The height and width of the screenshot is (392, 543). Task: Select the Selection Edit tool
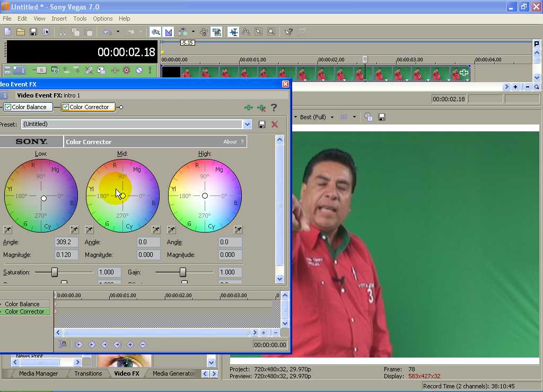coord(259,32)
